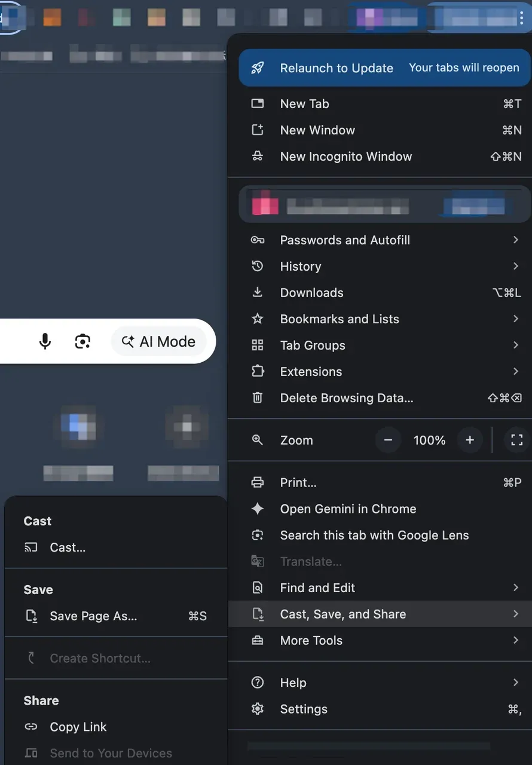Screen dimensions: 532x765
Task: Select New Window menu entry
Action: tap(380, 130)
